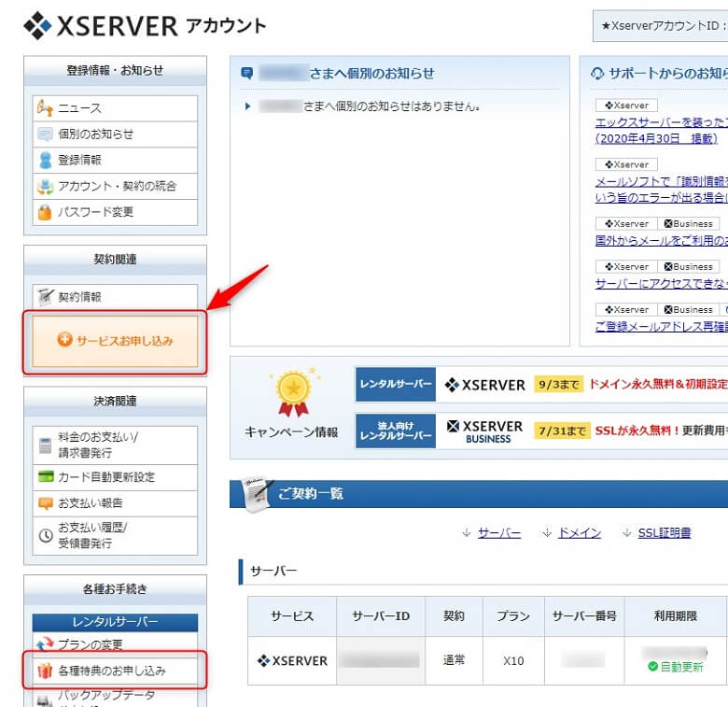Jump to SSL証明書 section link
The image size is (728, 707).
pyautogui.click(x=665, y=532)
